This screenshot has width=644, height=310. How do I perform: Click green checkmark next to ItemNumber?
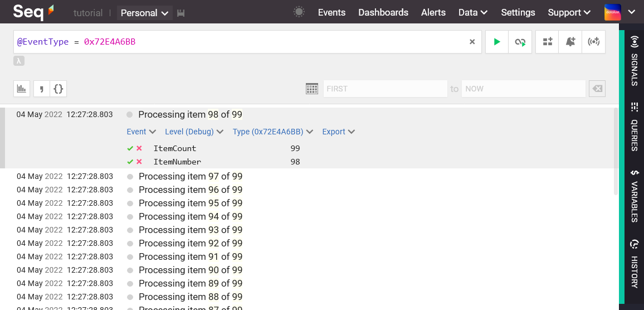(x=130, y=162)
